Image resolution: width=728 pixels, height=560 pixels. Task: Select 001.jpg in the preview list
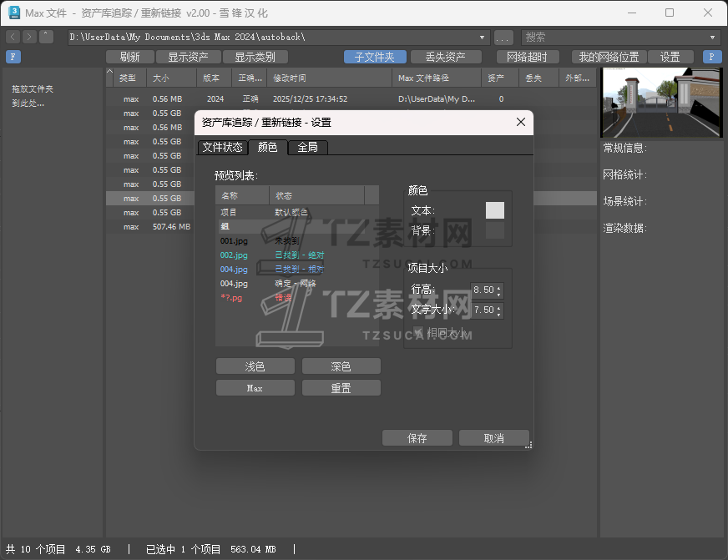[234, 240]
